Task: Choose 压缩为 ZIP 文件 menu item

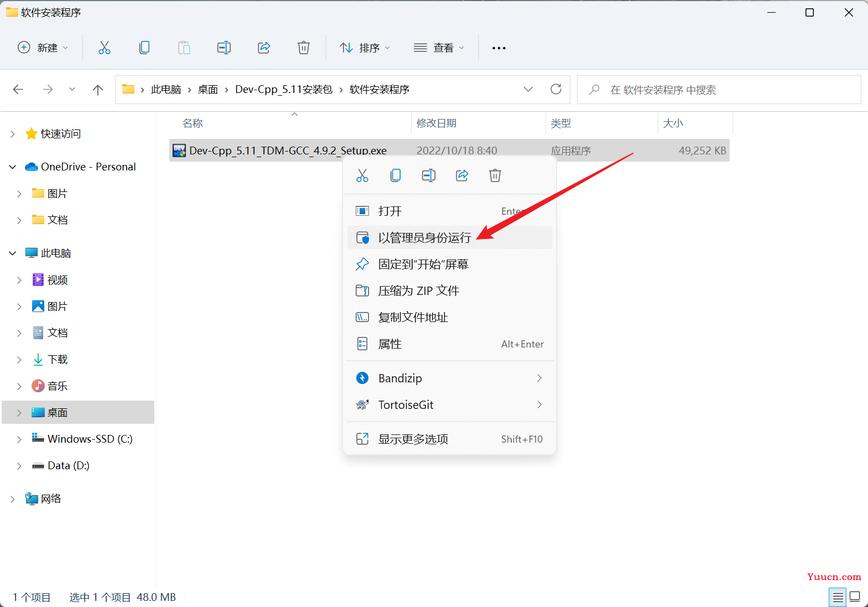Action: click(x=449, y=290)
